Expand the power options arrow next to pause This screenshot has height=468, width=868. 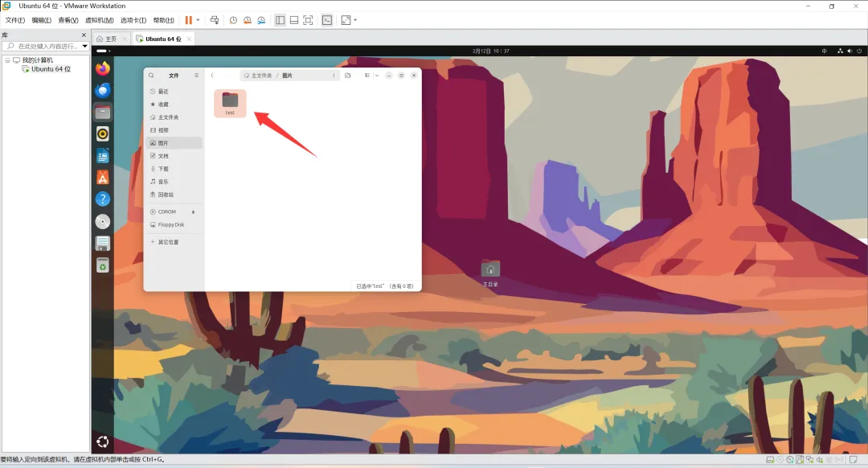(198, 20)
